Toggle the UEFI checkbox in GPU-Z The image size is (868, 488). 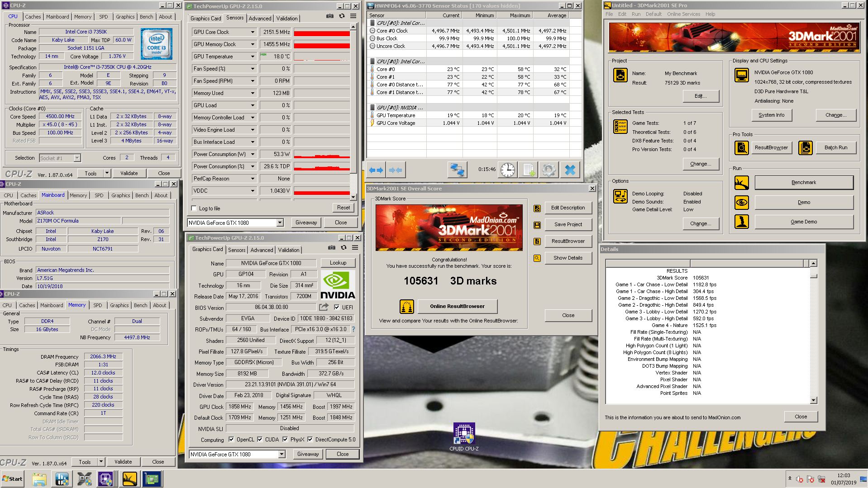pyautogui.click(x=336, y=307)
